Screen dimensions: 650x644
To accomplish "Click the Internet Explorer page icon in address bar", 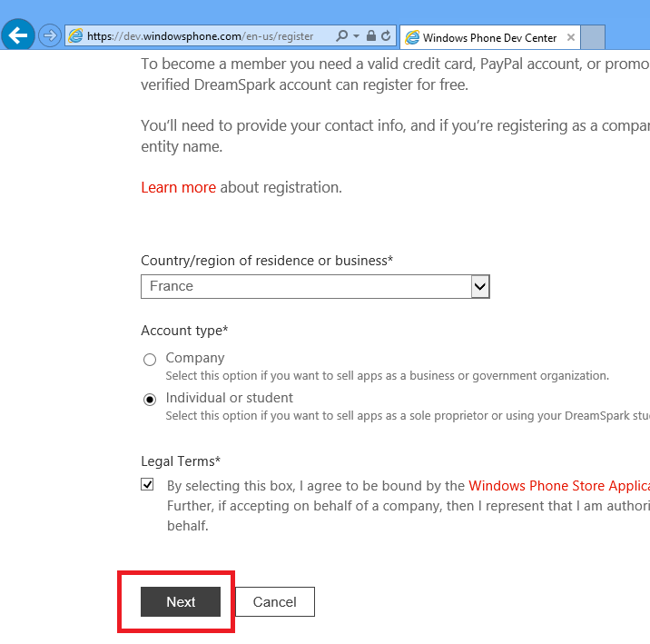I will [75, 36].
